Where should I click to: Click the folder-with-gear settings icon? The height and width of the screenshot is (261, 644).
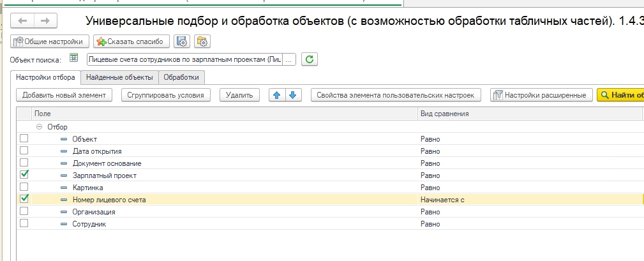(202, 41)
